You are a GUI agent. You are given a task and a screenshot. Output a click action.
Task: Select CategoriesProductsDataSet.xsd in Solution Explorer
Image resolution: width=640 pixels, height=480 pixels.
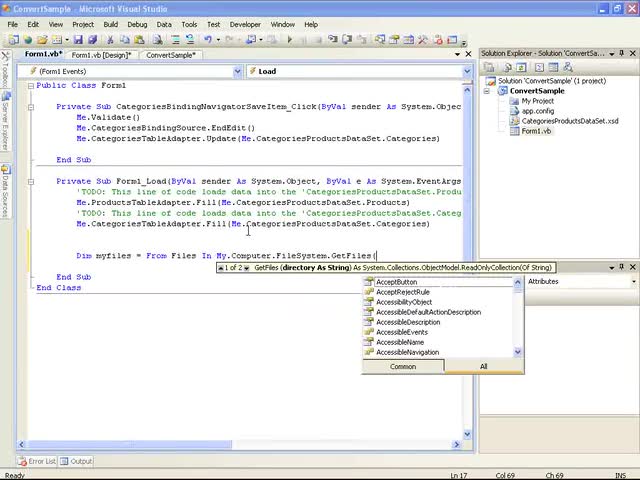570,121
